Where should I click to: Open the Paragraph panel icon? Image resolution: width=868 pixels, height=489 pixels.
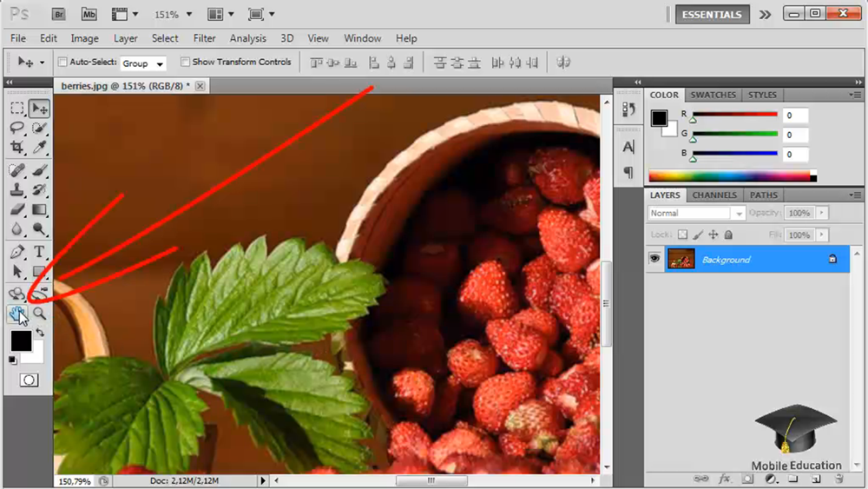tap(628, 172)
